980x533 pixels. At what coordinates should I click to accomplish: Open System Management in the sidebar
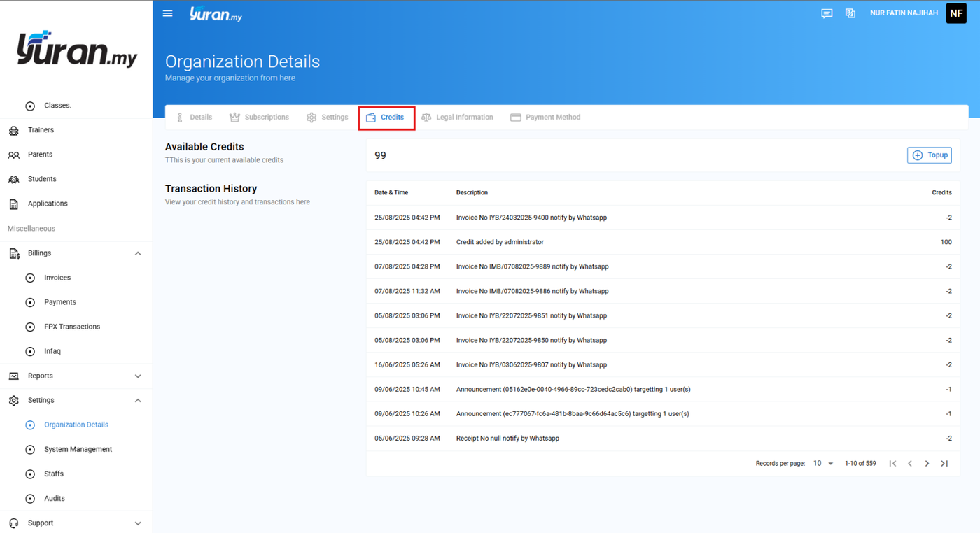[78, 449]
